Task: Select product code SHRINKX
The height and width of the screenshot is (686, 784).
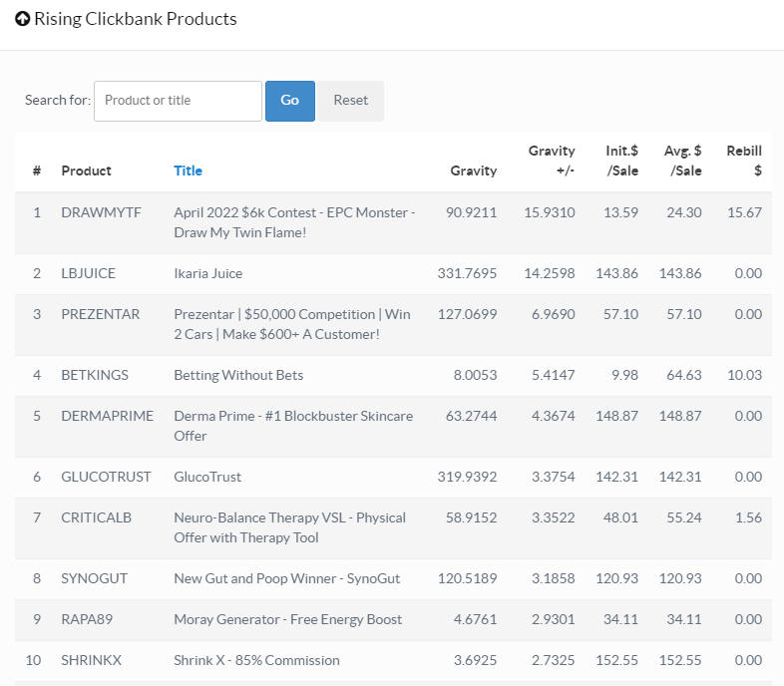Action: click(92, 660)
